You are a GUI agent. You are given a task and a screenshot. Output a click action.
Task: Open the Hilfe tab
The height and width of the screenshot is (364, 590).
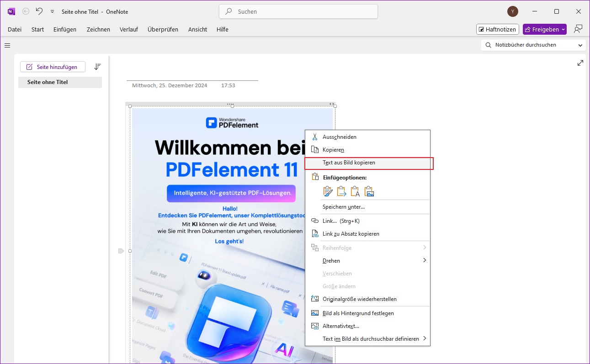223,29
